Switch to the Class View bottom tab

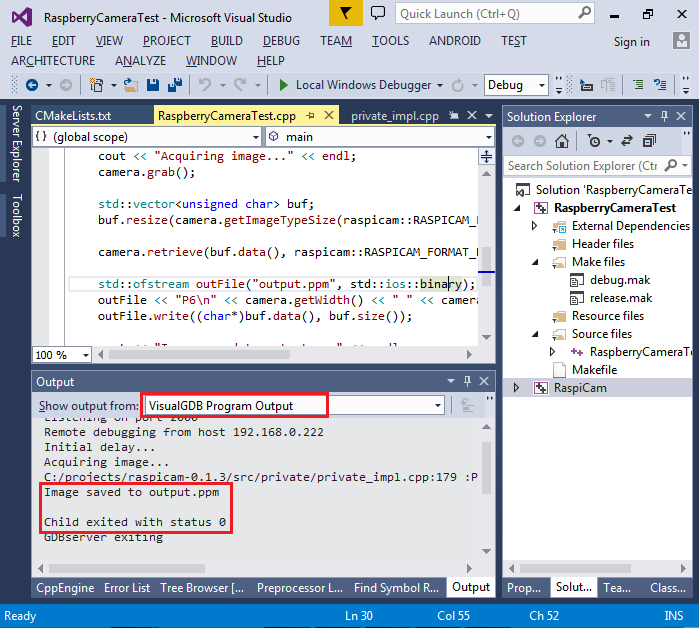[668, 588]
